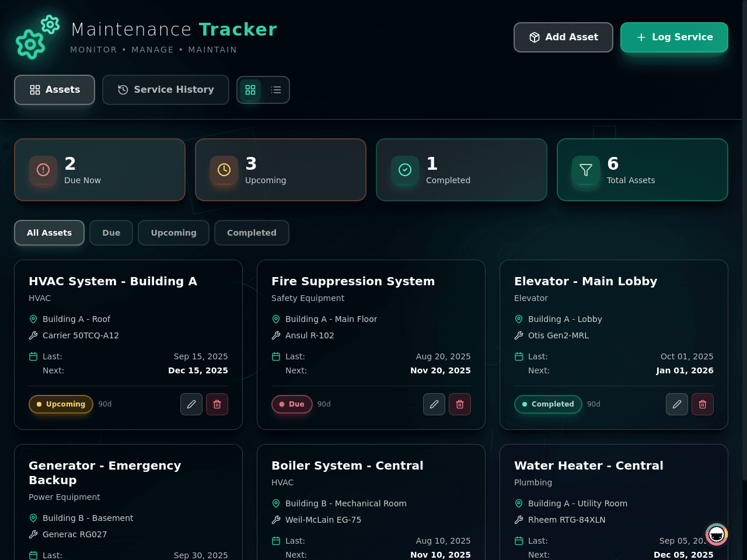Delete the Fire Suppression System asset
This screenshot has width=747, height=560.
tap(460, 404)
